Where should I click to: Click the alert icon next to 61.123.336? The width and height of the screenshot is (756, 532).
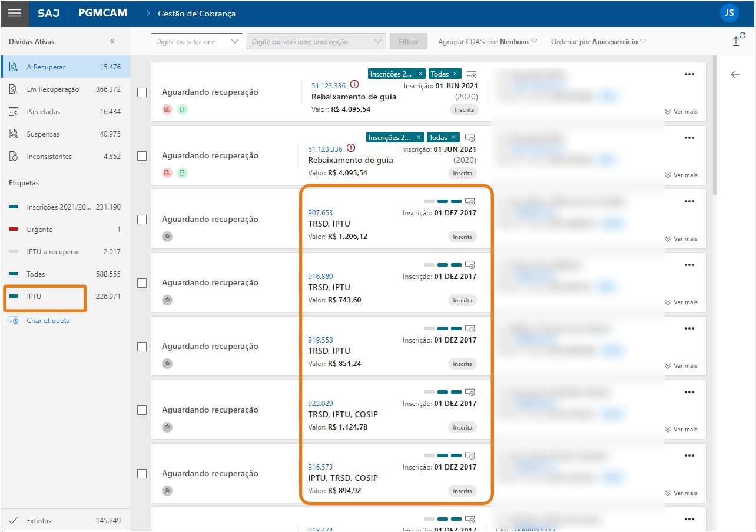(352, 148)
